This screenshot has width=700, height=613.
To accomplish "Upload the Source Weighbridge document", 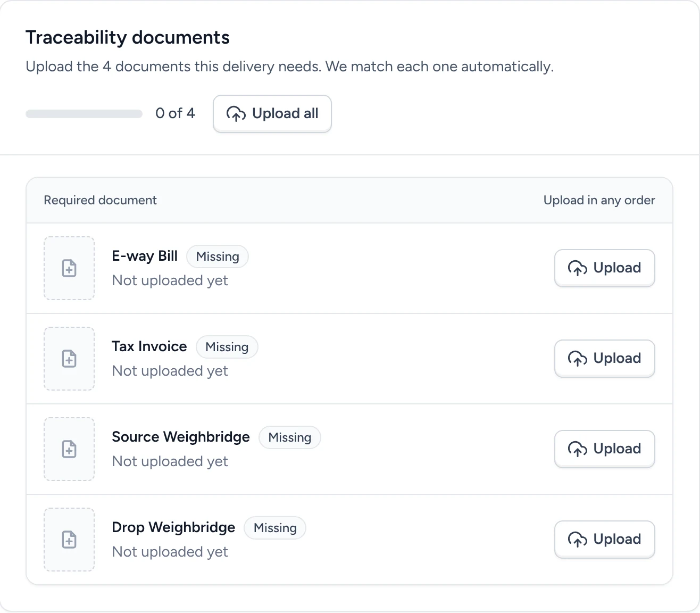I will point(605,449).
